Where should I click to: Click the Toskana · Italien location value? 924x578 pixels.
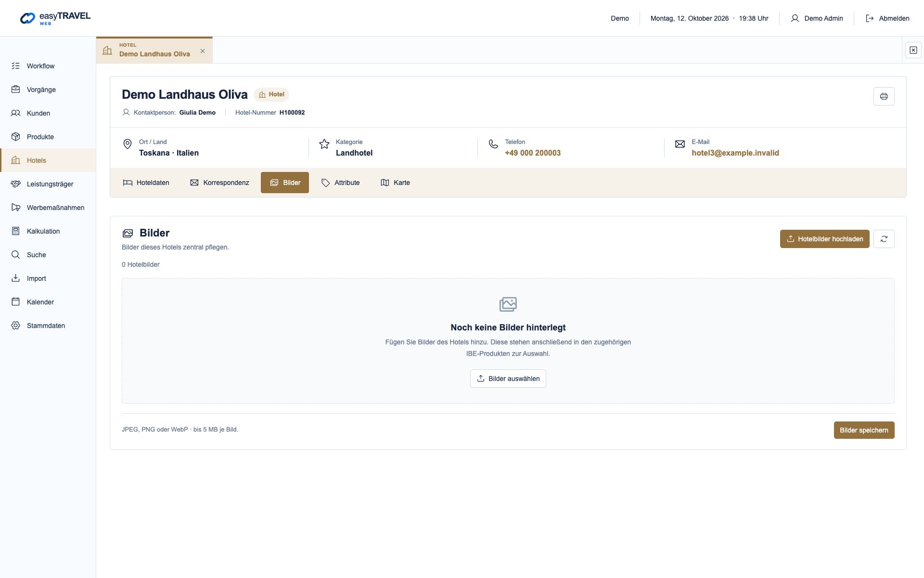coord(169,153)
